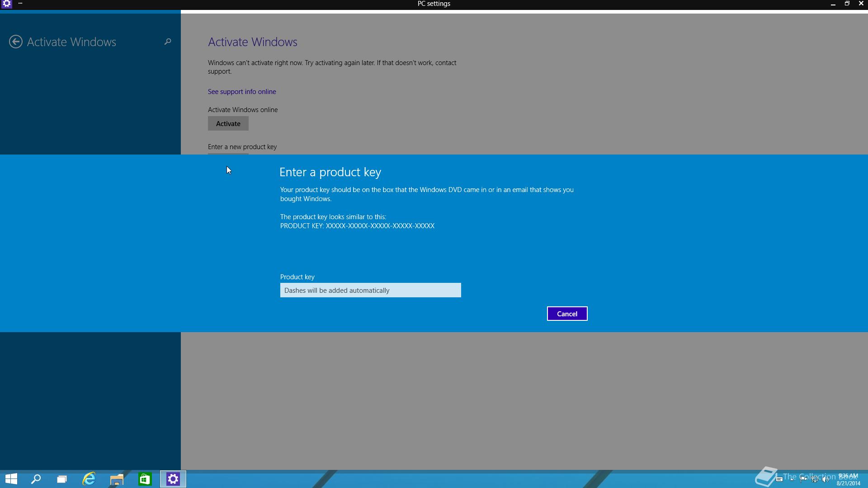Screen dimensions: 868x488
Task: Click the back arrow beside Activate Windows
Action: pos(16,42)
